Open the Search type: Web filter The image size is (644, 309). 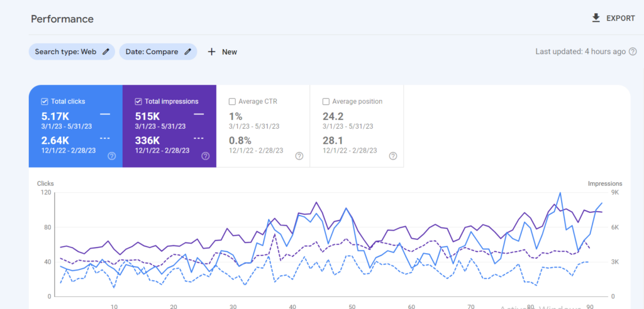click(66, 51)
